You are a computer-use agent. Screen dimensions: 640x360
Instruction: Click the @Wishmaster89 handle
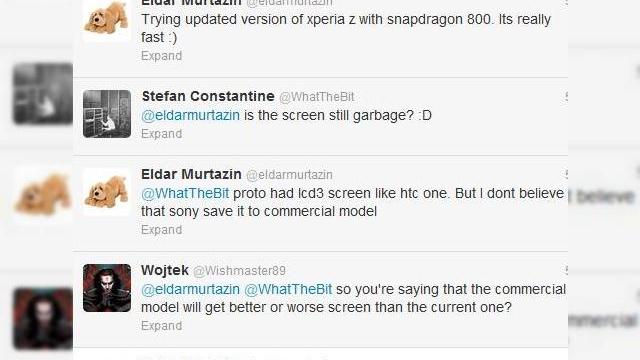[x=239, y=271]
